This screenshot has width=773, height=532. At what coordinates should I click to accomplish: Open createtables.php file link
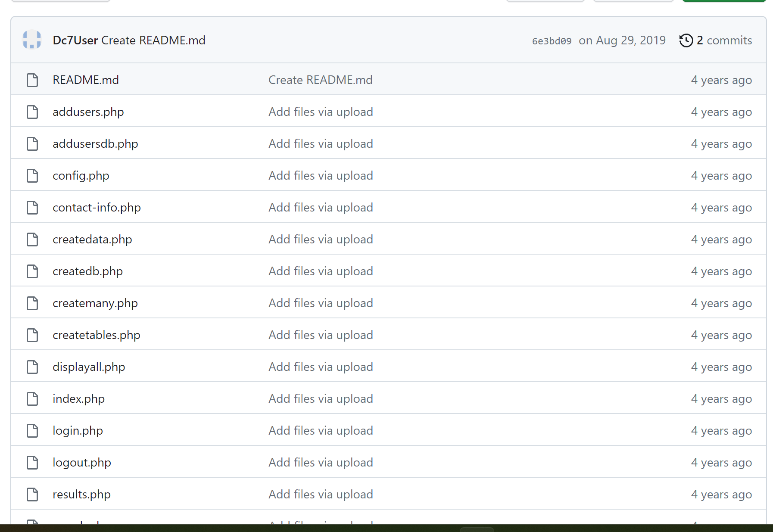[x=97, y=335]
